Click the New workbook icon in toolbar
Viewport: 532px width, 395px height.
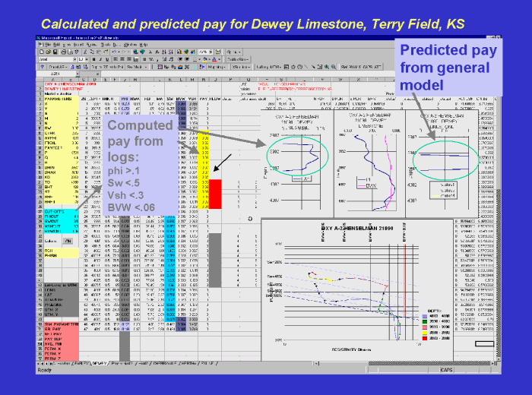coord(41,52)
